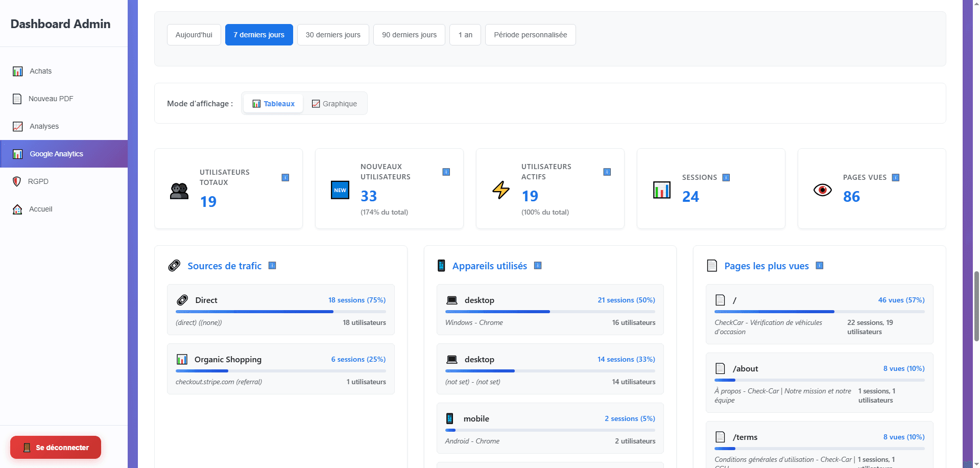
Task: Click the eye icon in Pages Vues card
Action: tap(823, 190)
